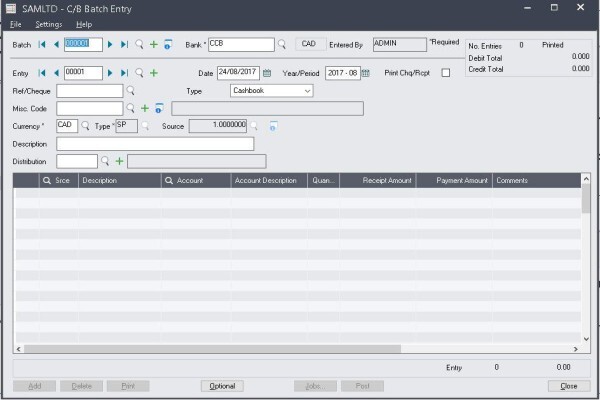The image size is (600, 400).
Task: Add new Misc. Code with plus icon
Action: pyautogui.click(x=145, y=108)
